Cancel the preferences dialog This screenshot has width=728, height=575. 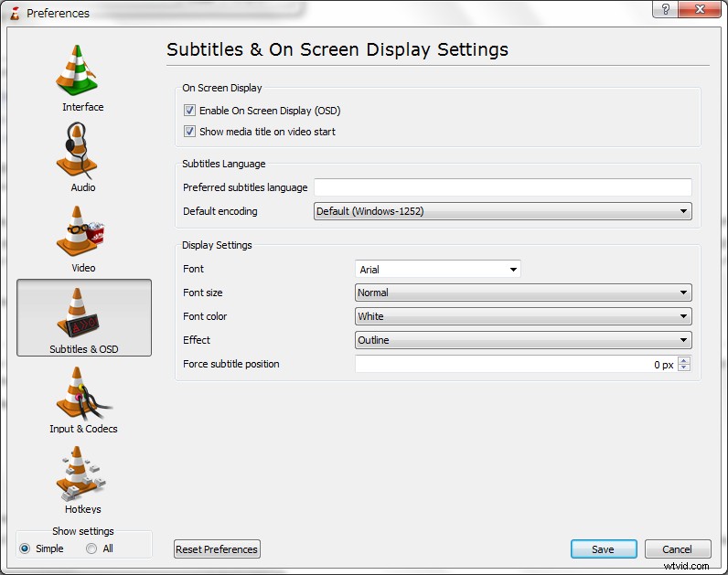tap(678, 549)
